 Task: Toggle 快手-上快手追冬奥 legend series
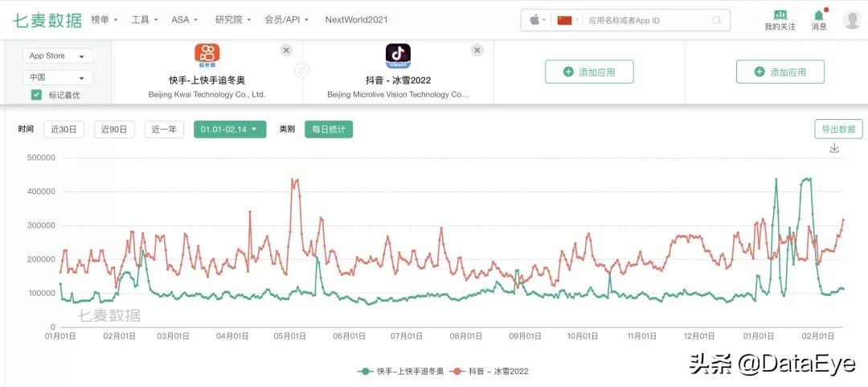[x=401, y=372]
